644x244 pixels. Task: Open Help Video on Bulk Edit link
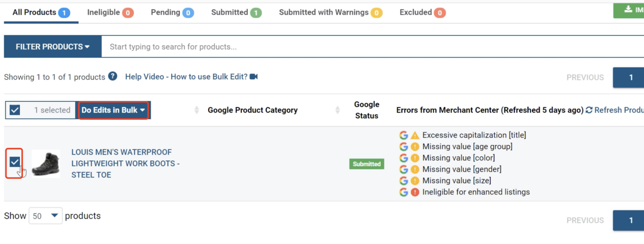(x=186, y=77)
